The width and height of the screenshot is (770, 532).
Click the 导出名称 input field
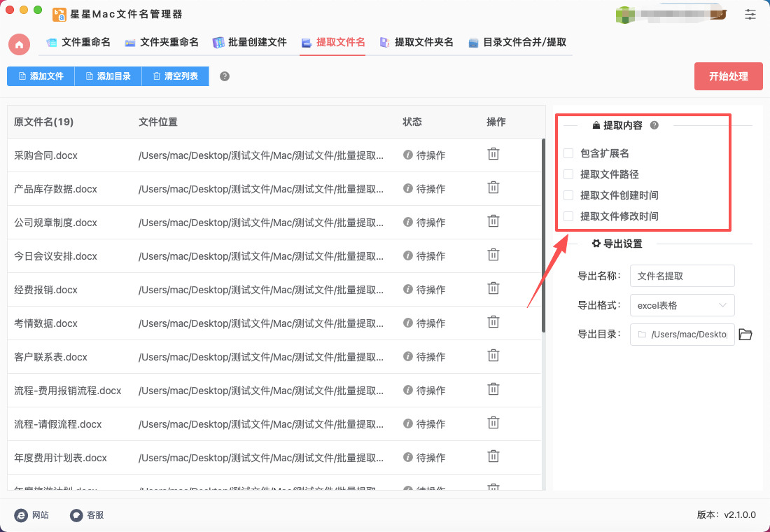point(682,276)
